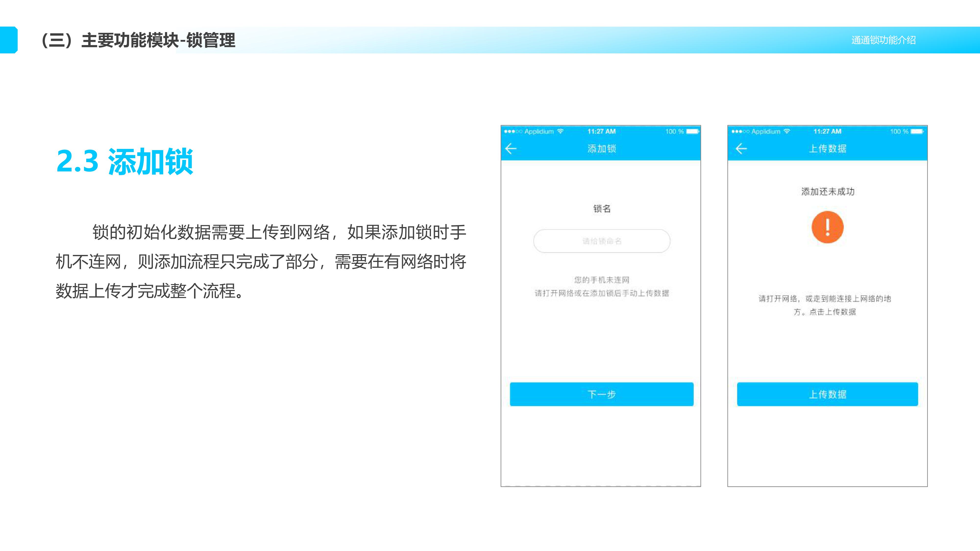
Task: Click WiFi icon in left phone status bar
Action: click(x=560, y=131)
